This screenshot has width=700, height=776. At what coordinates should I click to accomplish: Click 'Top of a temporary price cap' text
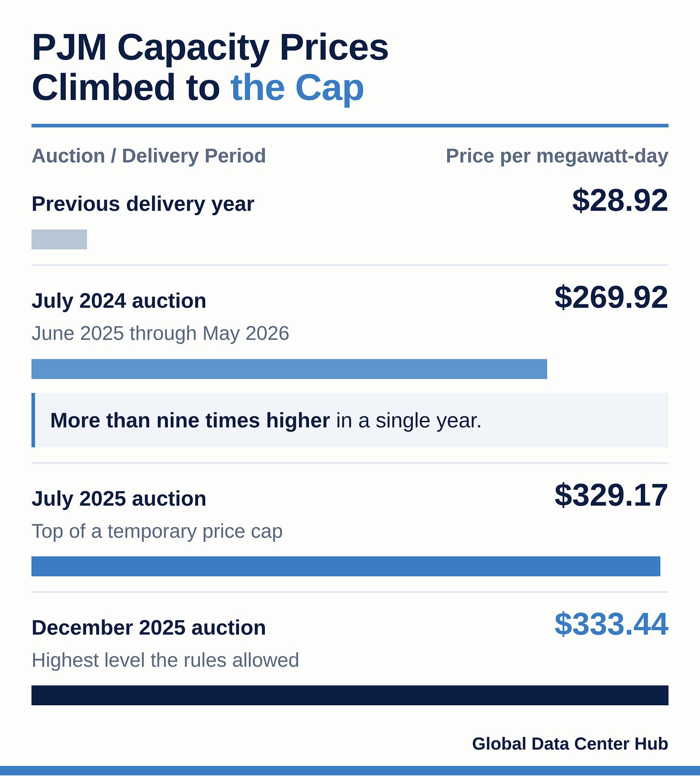[x=157, y=531]
